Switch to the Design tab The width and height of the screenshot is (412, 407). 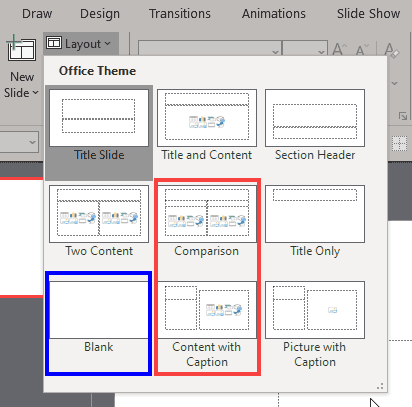[x=100, y=14]
